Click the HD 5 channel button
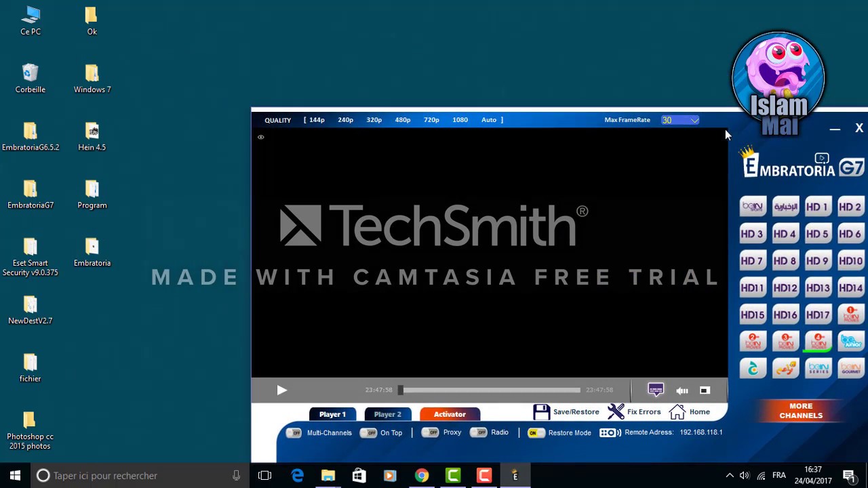Viewport: 868px width, 488px height. pyautogui.click(x=818, y=233)
